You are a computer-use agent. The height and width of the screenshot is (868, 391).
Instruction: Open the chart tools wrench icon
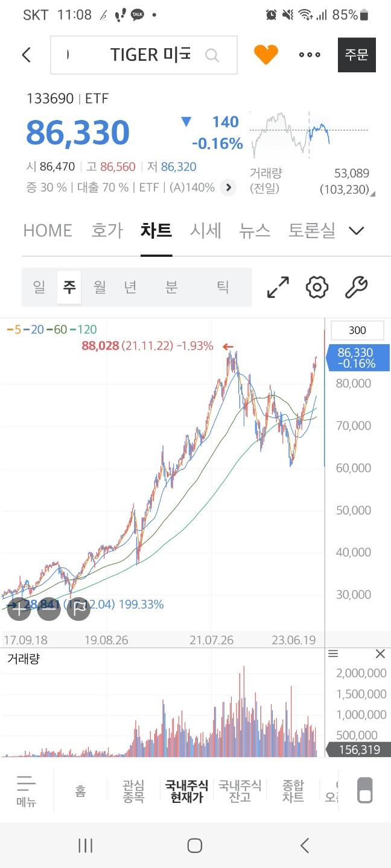355,288
